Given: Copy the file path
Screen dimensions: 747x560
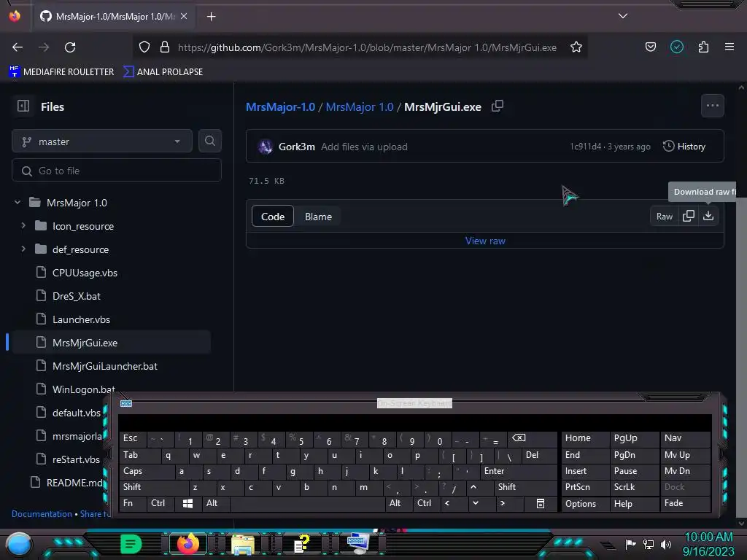Looking at the screenshot, I should pyautogui.click(x=498, y=106).
